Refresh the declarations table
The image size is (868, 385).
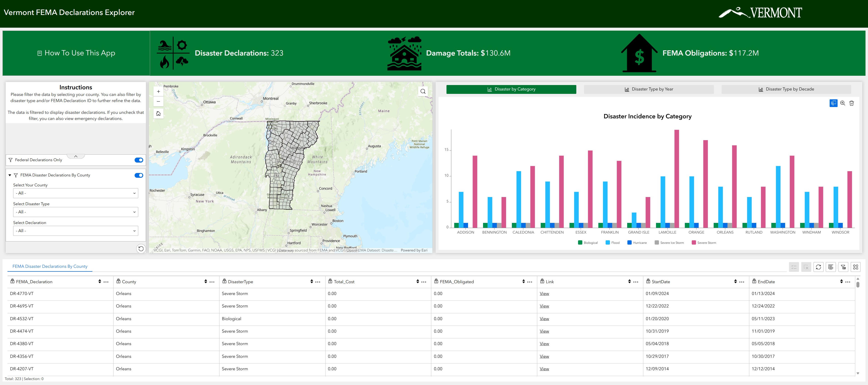(x=819, y=267)
